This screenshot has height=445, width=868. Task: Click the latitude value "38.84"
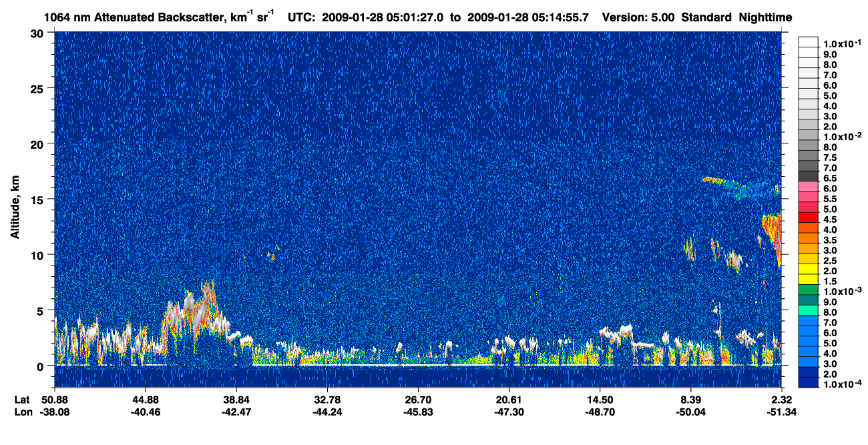[x=236, y=399]
